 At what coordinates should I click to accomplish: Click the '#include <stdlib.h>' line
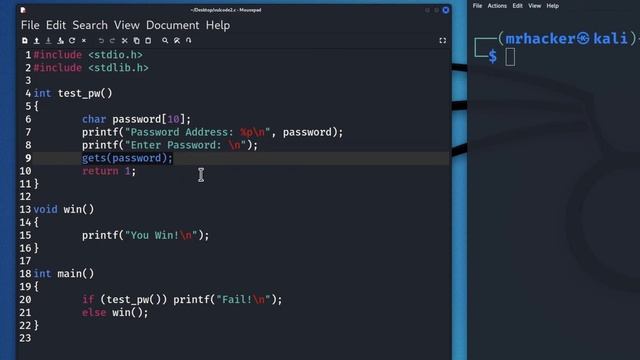pos(91,68)
